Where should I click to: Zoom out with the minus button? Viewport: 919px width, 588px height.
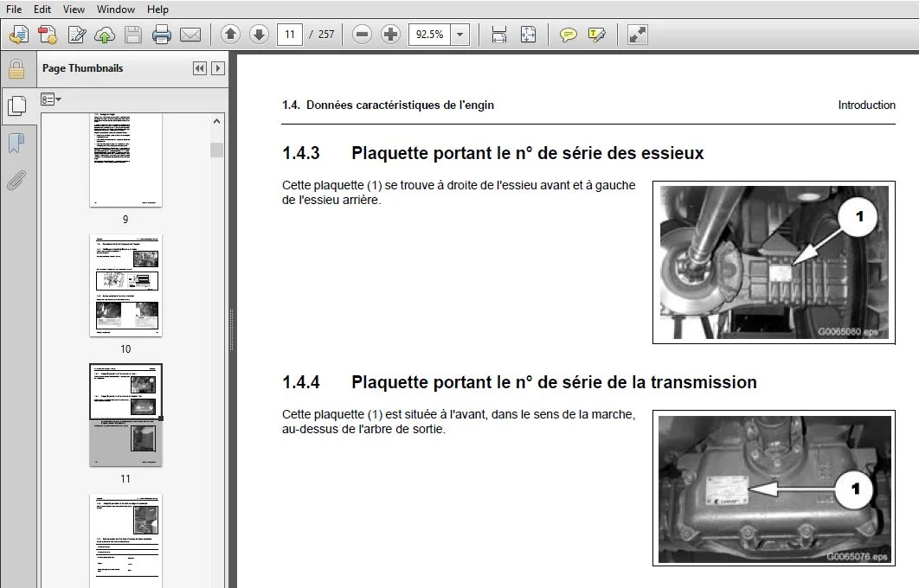(x=363, y=35)
